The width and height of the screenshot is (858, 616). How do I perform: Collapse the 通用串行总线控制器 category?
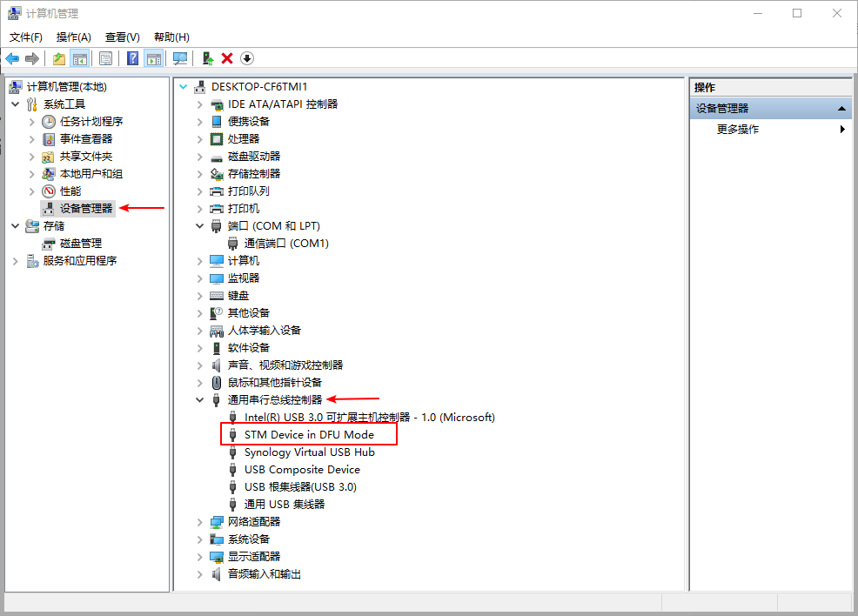[200, 400]
